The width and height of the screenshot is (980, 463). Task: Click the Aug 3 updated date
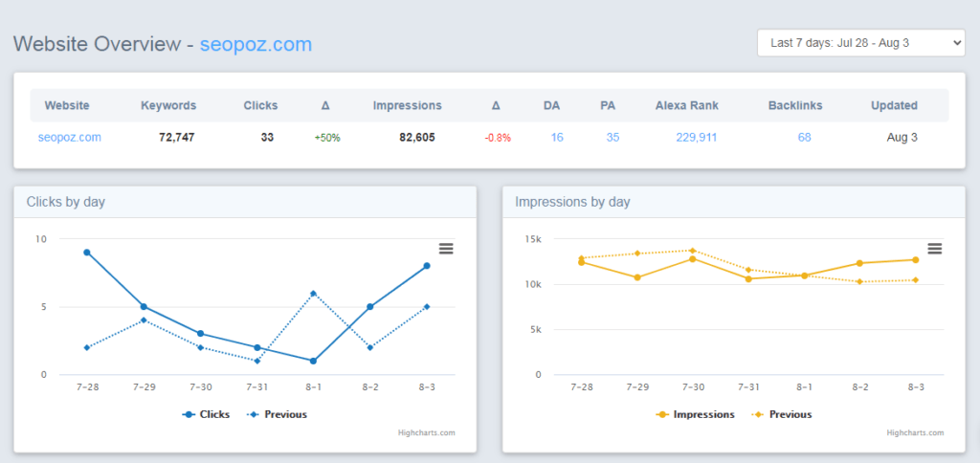pos(902,138)
